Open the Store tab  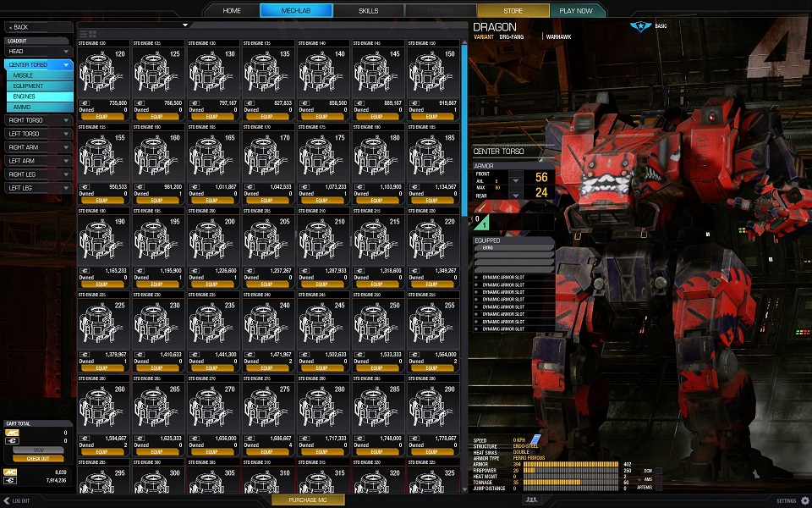(x=513, y=10)
